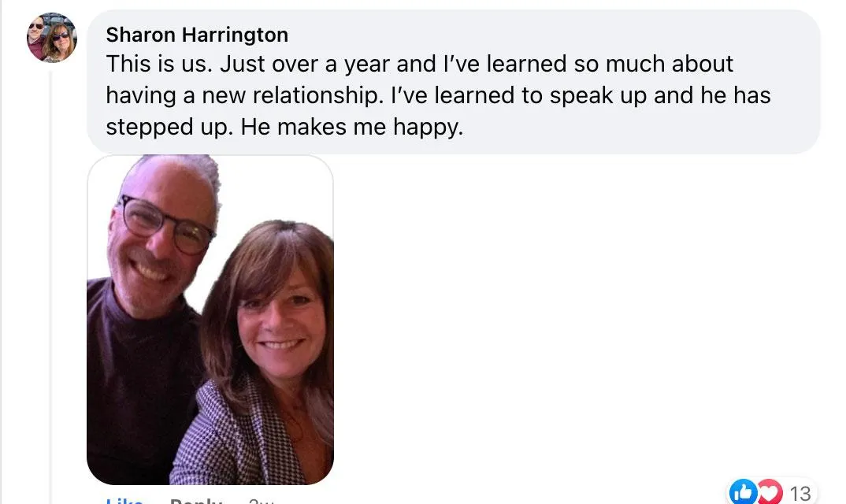
Task: Click the sunglasses couple avatar thumbnail
Action: (52, 38)
